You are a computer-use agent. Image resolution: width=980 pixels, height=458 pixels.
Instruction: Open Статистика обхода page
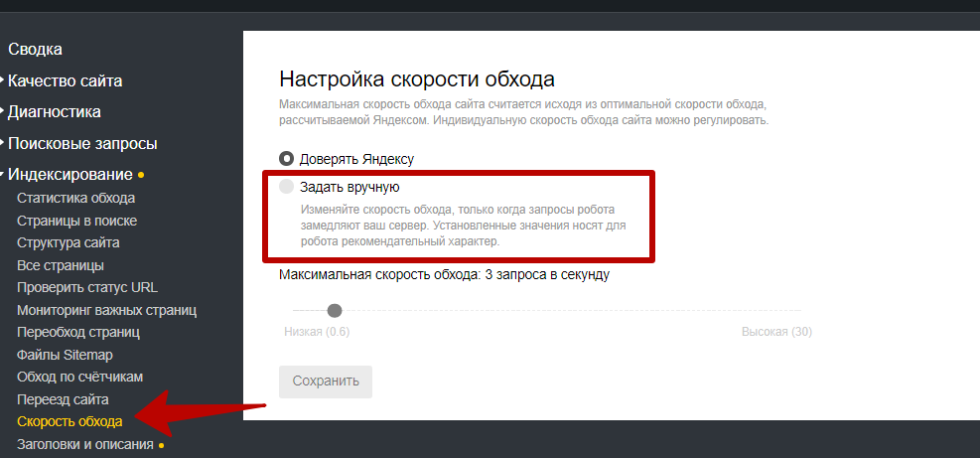click(x=76, y=199)
